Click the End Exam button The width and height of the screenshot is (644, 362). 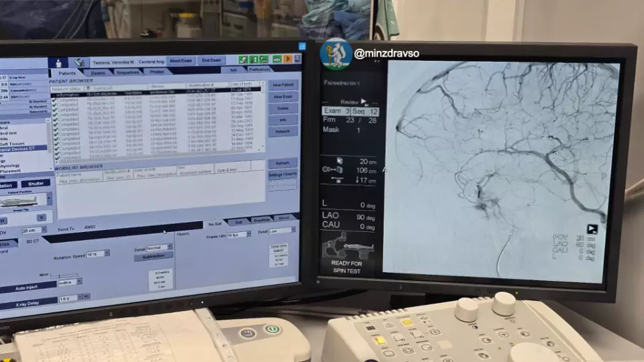tap(211, 60)
